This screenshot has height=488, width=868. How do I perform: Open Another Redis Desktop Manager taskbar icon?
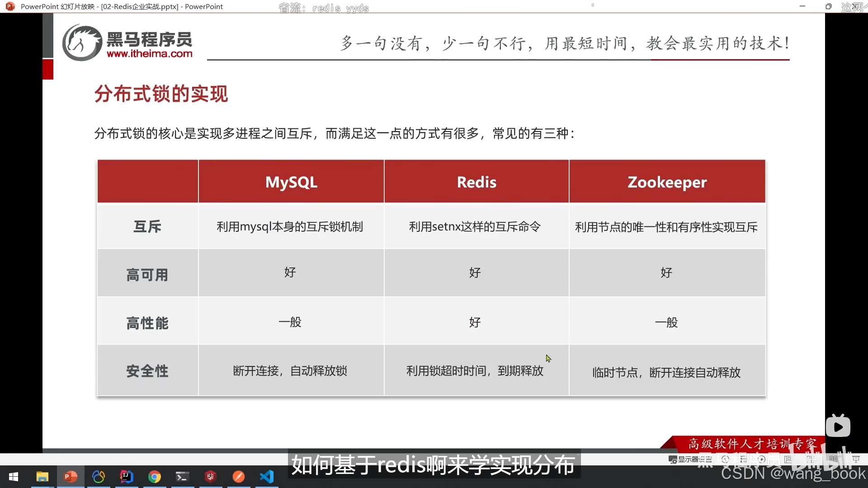point(211,477)
